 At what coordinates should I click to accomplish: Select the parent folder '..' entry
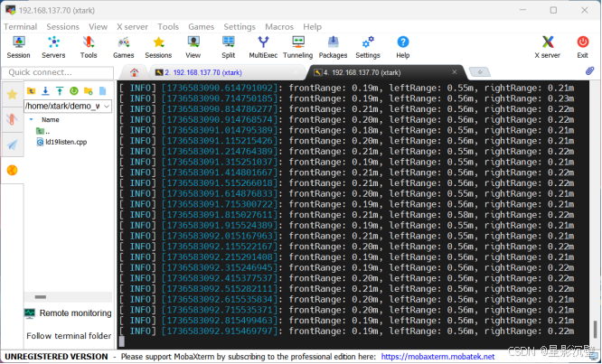tap(43, 131)
